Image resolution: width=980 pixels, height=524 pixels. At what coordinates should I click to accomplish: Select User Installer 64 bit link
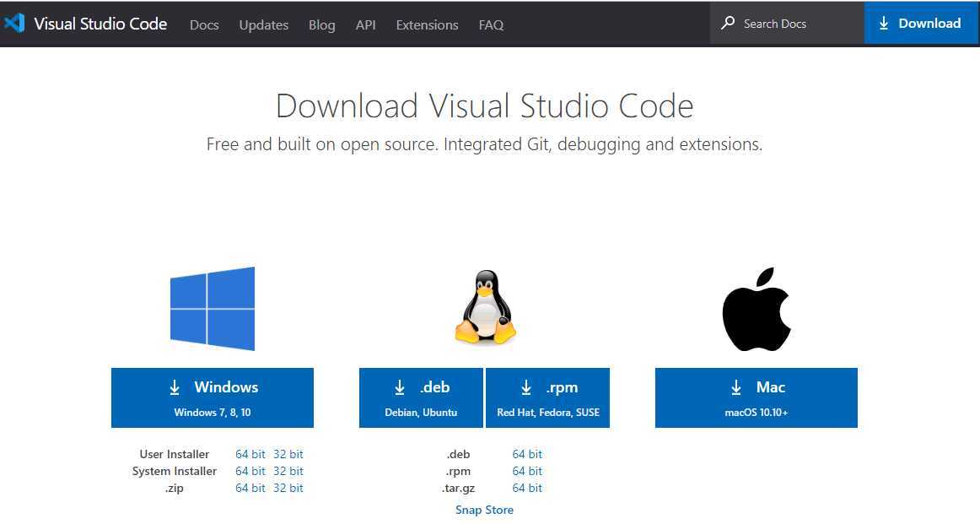(x=250, y=454)
